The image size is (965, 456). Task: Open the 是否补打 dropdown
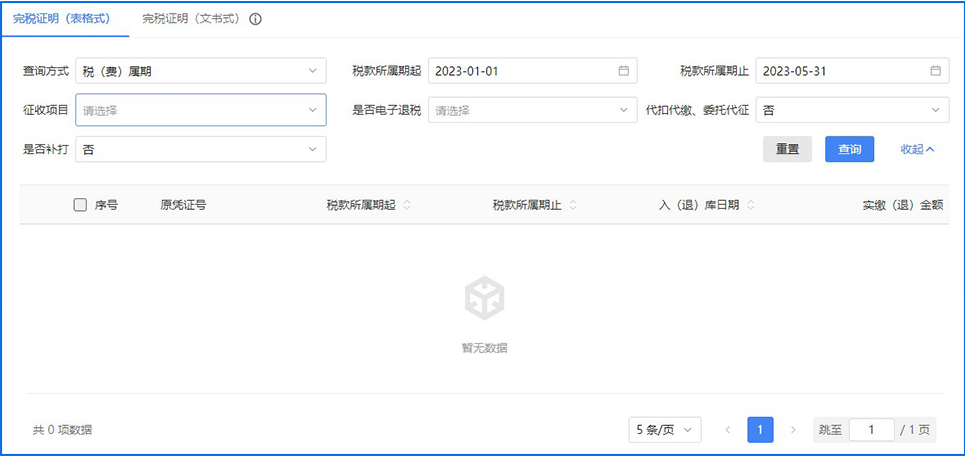coord(200,149)
